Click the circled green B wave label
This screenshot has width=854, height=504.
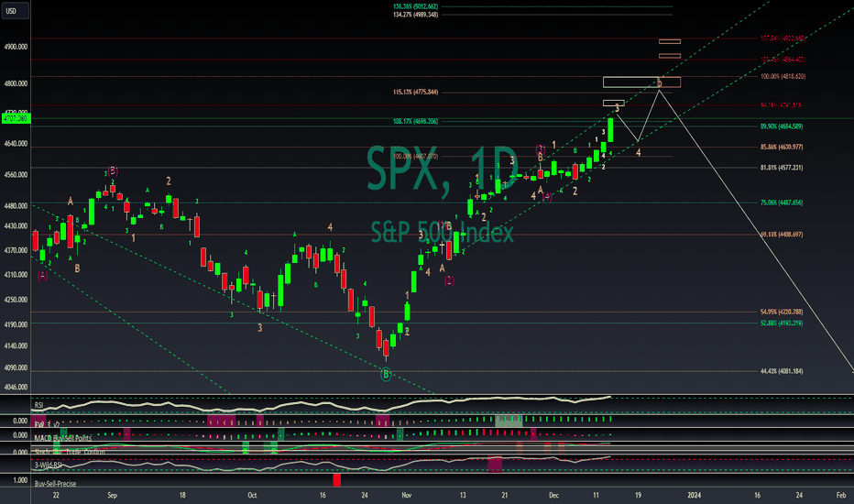pyautogui.click(x=386, y=374)
